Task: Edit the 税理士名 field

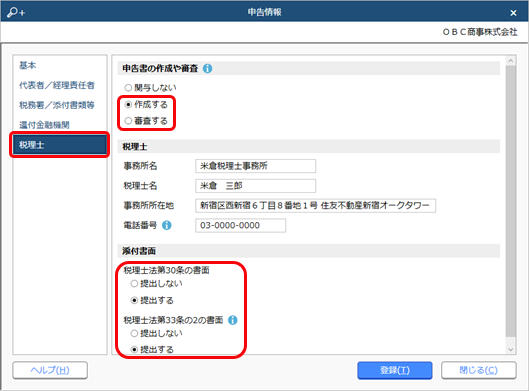Action: (x=255, y=186)
